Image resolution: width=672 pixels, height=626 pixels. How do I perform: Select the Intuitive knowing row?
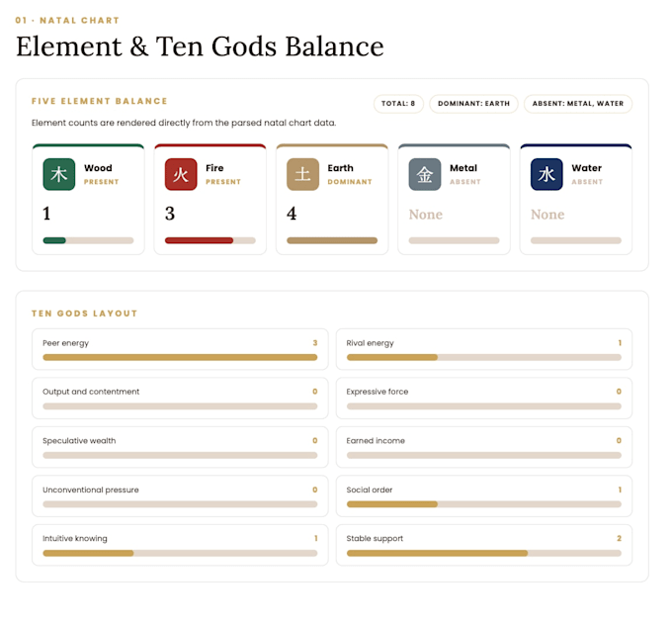[180, 545]
